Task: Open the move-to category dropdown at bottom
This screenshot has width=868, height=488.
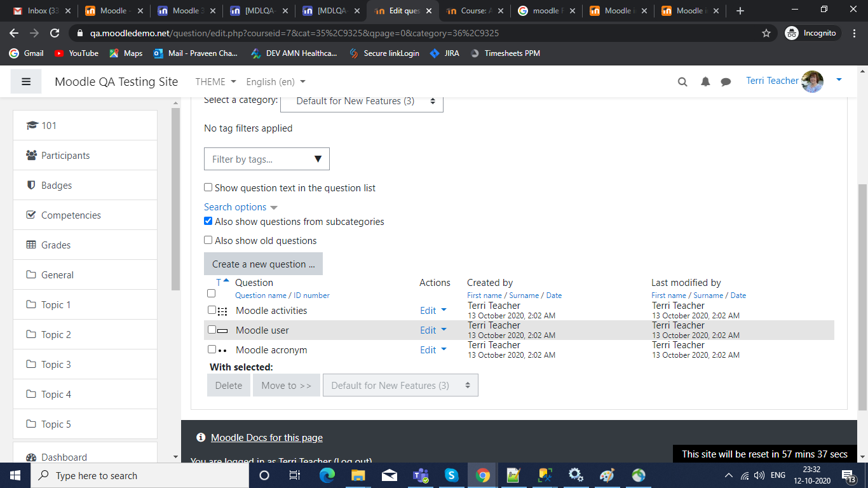Action: 400,385
